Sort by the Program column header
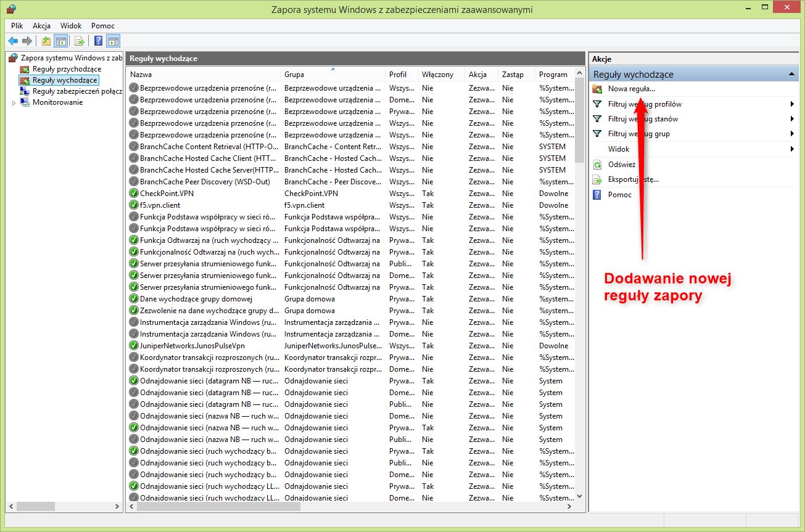The image size is (805, 532). pyautogui.click(x=555, y=75)
